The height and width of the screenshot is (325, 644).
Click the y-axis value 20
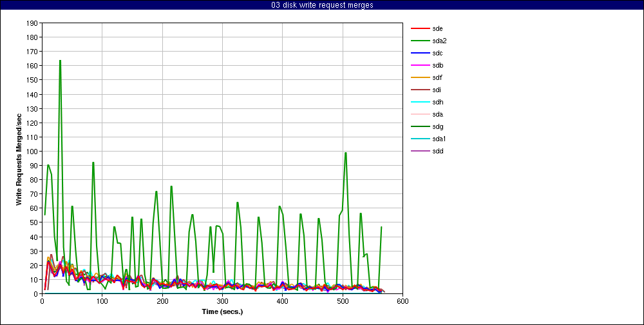tap(35, 265)
